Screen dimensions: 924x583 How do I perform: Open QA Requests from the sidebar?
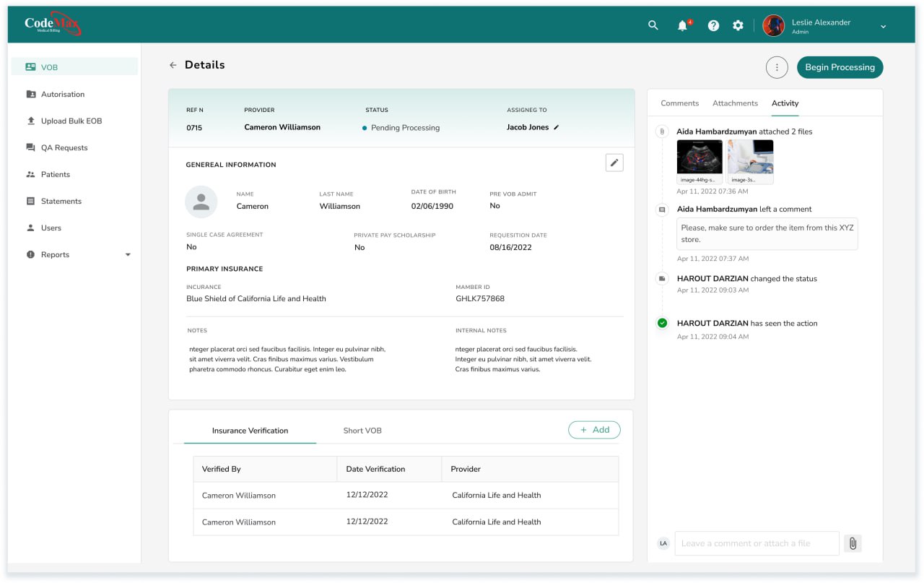coord(30,147)
